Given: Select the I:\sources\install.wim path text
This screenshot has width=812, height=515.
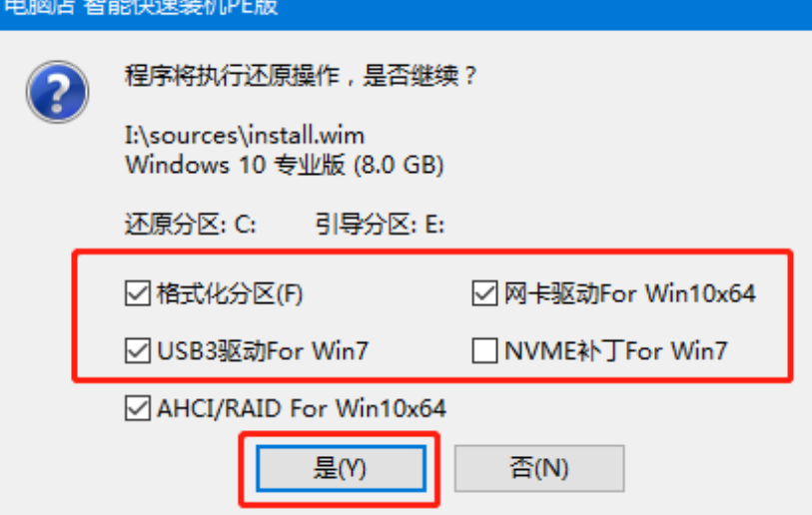Looking at the screenshot, I should coord(245,136).
